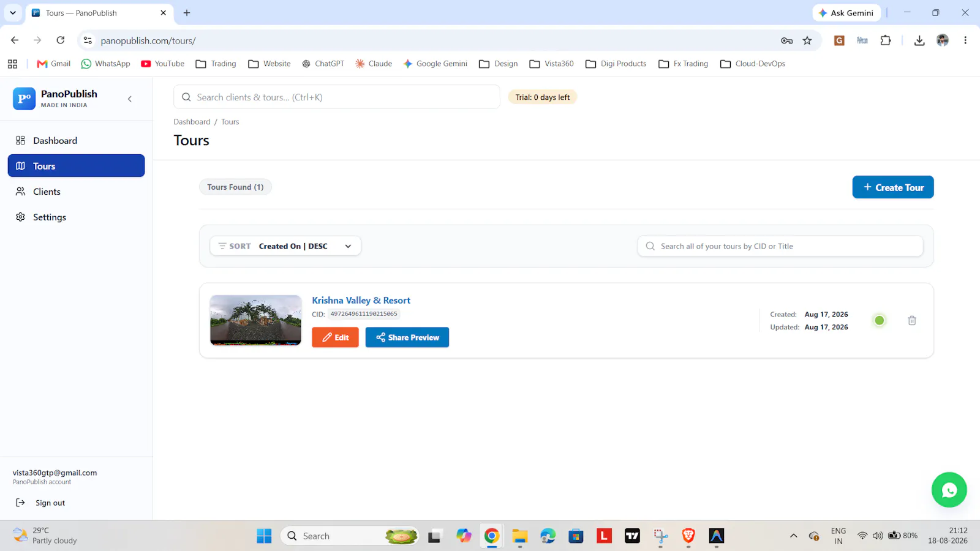Screen dimensions: 980x551
Task: Open Krishna Valley & Resort tour thumbnail
Action: tap(255, 320)
